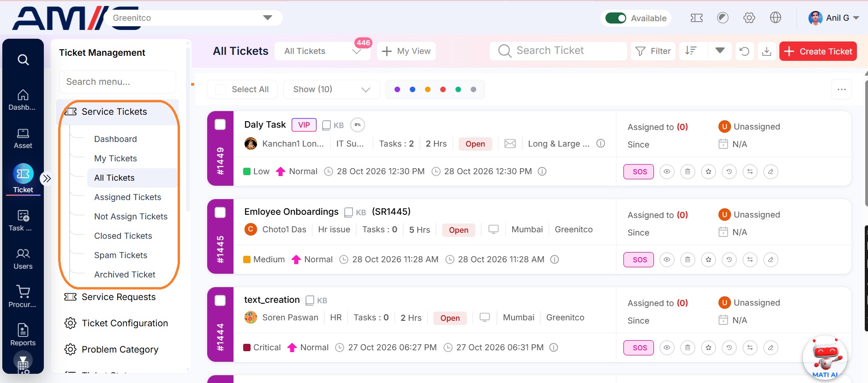Click the purple color dot filter
Screen dimensions: 868x383
tap(397, 89)
